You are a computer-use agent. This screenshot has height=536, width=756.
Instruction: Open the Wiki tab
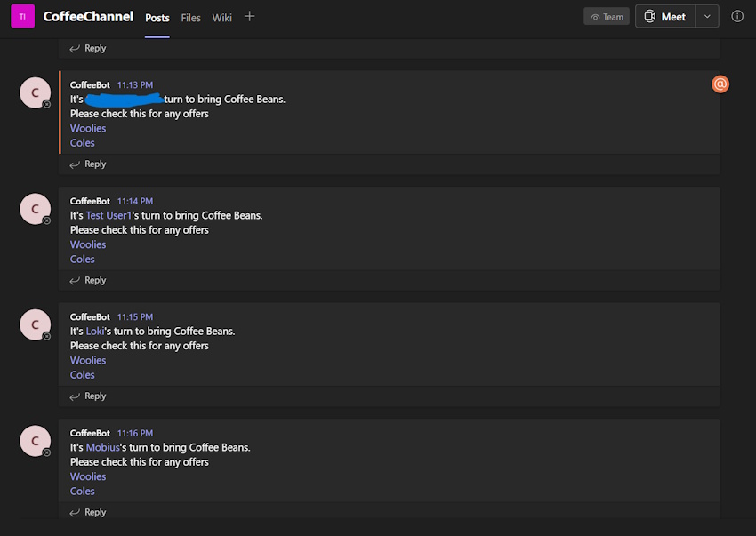point(221,18)
